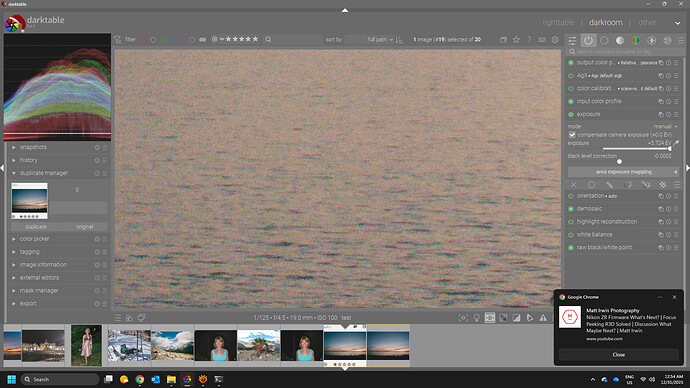Toggle raw overexposed indicator icon

coord(503,318)
